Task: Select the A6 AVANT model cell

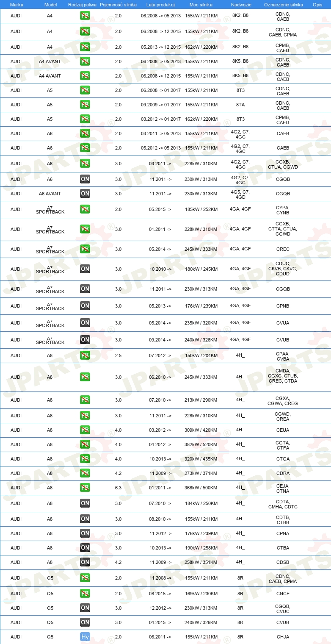Action: pyautogui.click(x=50, y=194)
